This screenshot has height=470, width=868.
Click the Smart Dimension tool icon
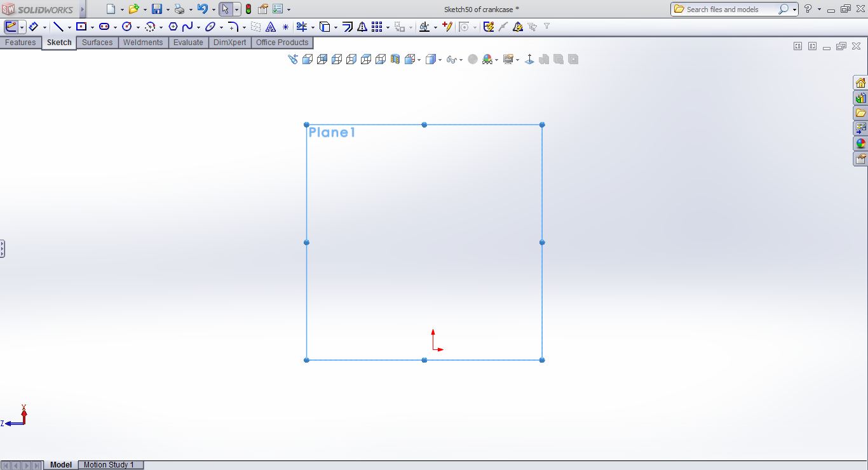tap(33, 27)
